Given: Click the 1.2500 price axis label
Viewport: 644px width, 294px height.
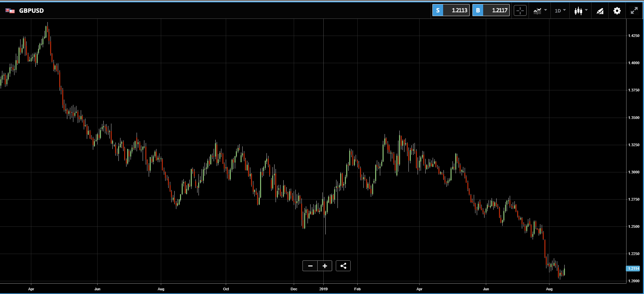Looking at the screenshot, I should pyautogui.click(x=634, y=226).
